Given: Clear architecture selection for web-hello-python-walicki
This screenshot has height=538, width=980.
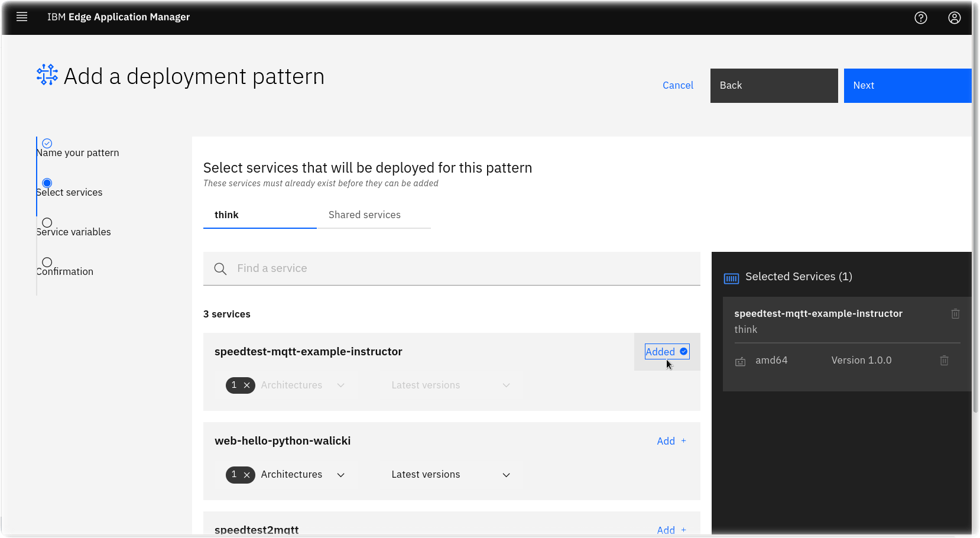Looking at the screenshot, I should (x=247, y=475).
